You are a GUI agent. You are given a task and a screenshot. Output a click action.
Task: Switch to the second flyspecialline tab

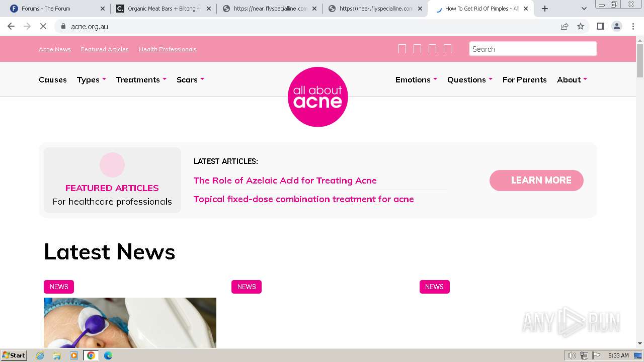375,9
